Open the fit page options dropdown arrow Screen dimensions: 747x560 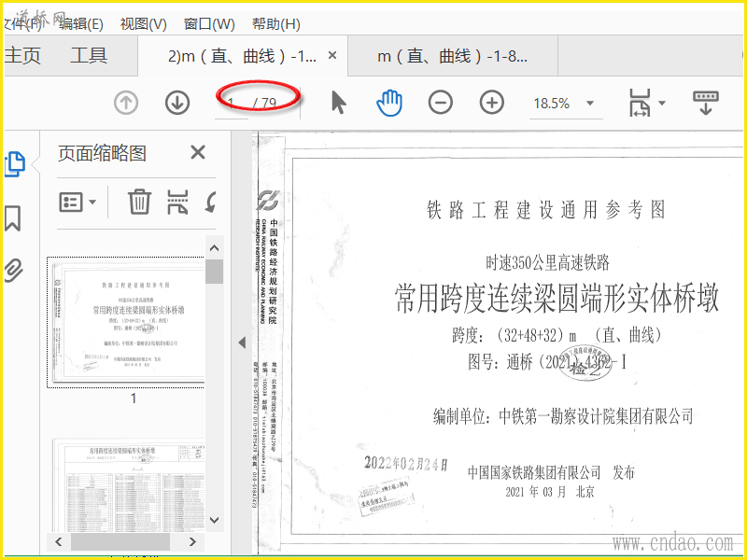[662, 103]
